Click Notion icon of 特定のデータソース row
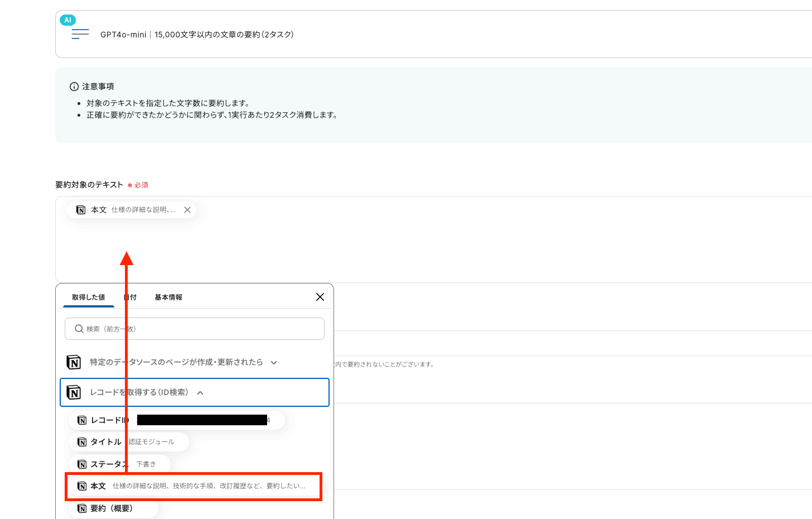 pos(74,362)
